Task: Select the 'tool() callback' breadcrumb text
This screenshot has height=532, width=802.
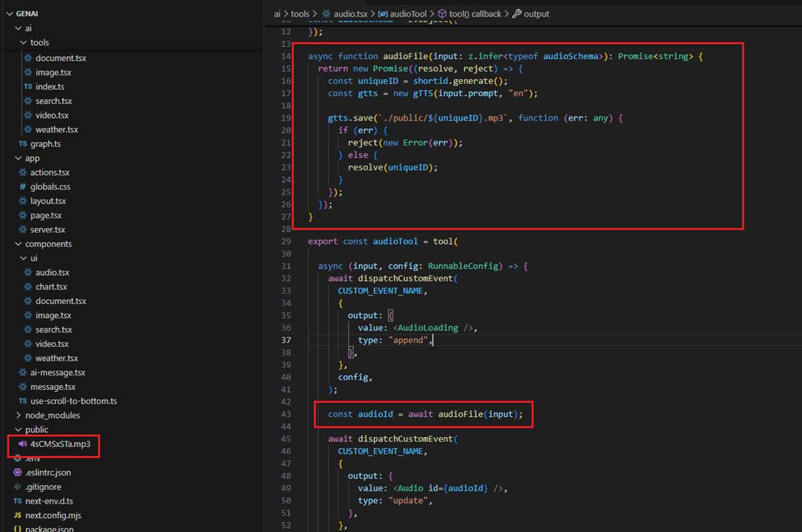Action: click(x=475, y=14)
